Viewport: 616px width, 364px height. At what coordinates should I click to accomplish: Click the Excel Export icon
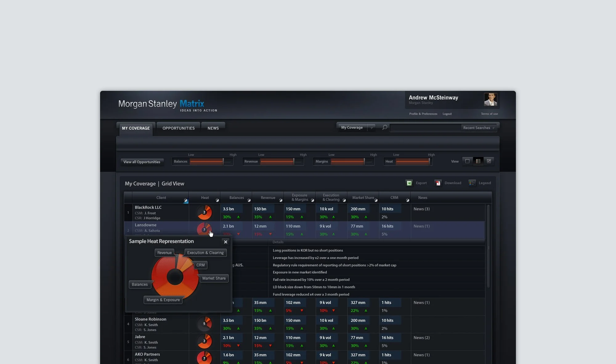[409, 183]
